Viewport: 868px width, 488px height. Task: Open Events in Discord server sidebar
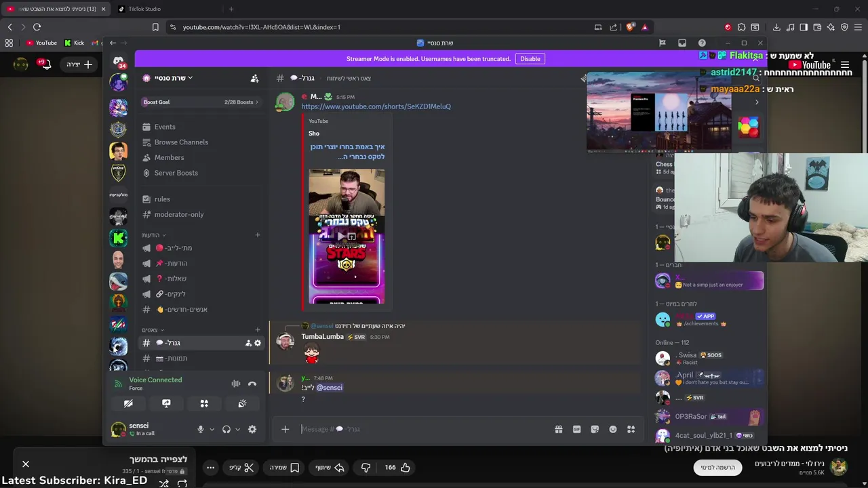click(x=201, y=127)
